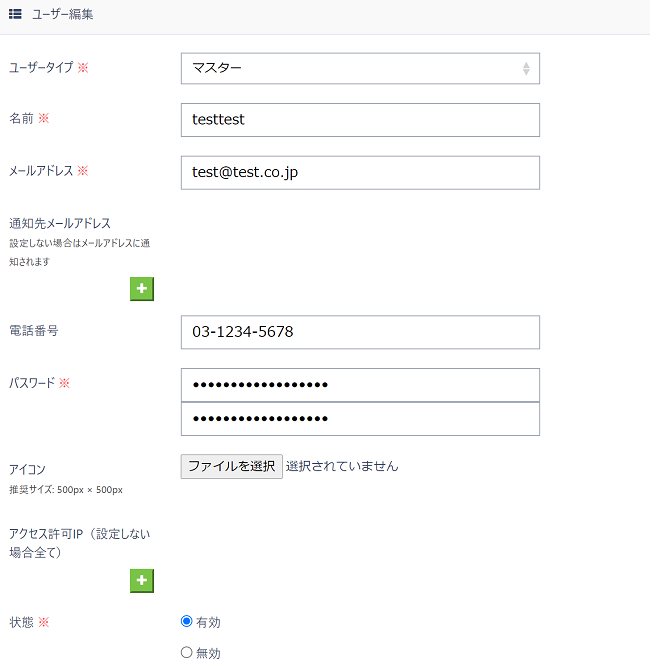Click the up-down arrows on the マスター selector
This screenshot has height=671, width=650.
[x=526, y=68]
